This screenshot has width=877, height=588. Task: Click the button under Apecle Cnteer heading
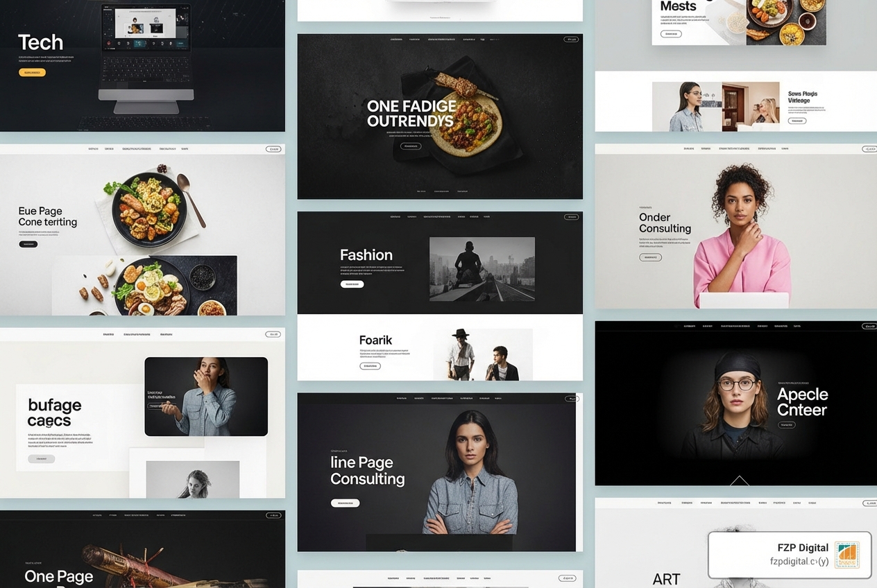point(785,424)
